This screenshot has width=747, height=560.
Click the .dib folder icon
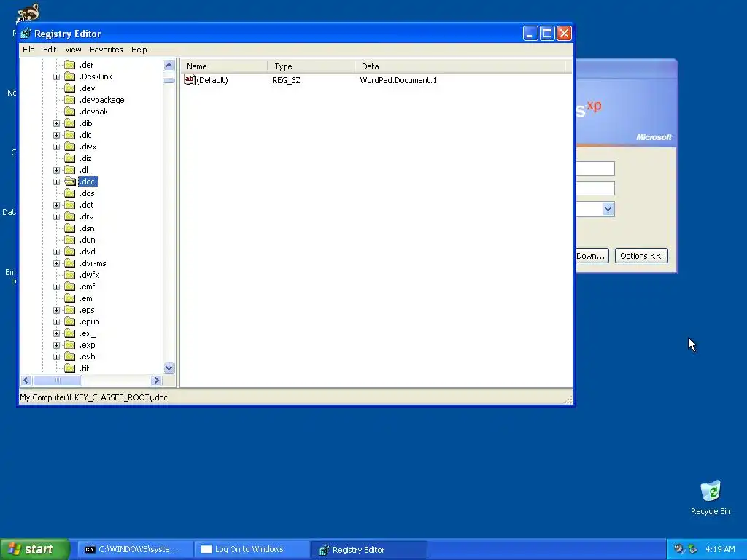69,123
